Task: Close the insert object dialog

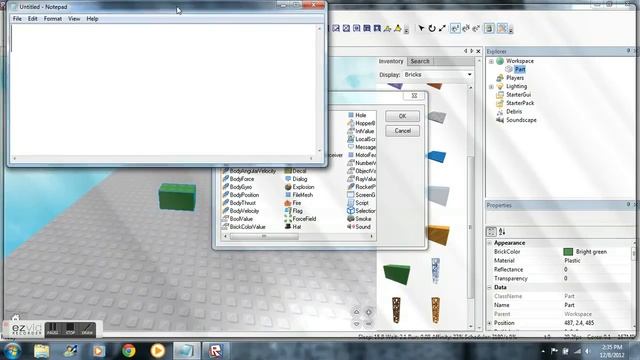Action: coord(414,96)
